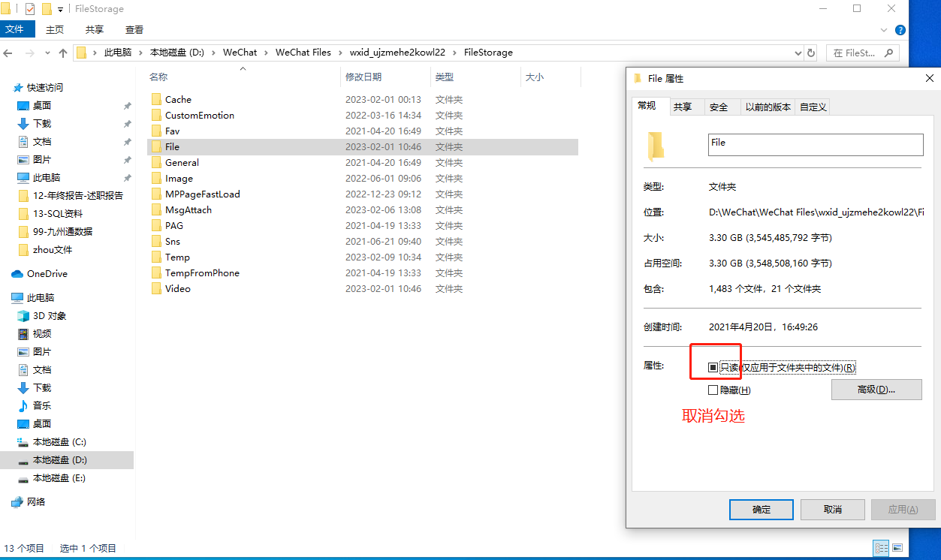Click the Cache folder icon

156,99
